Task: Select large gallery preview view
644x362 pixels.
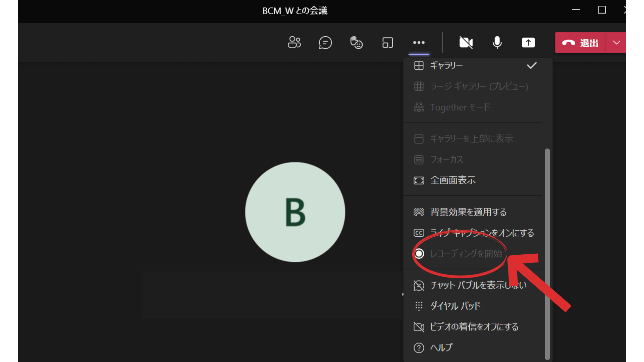Action: tap(479, 86)
